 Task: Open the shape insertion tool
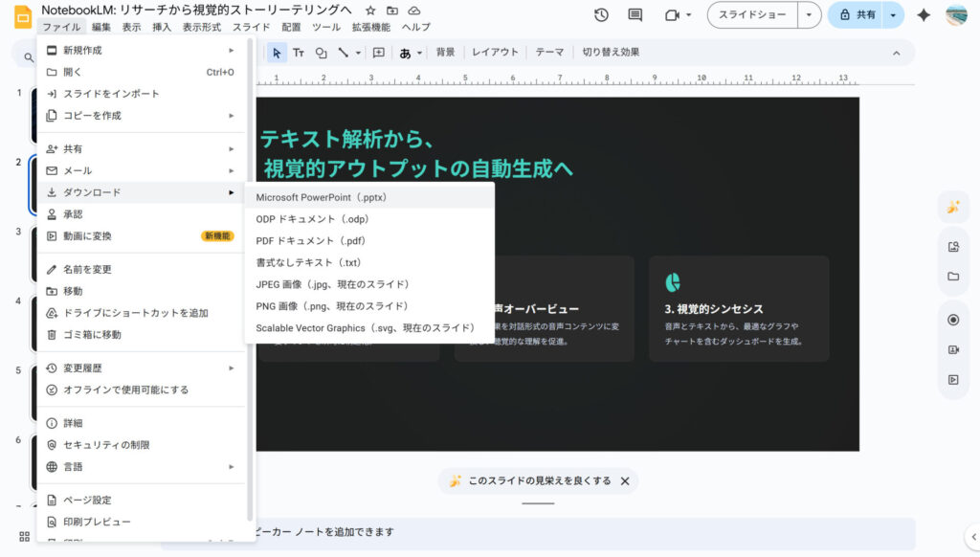point(321,53)
